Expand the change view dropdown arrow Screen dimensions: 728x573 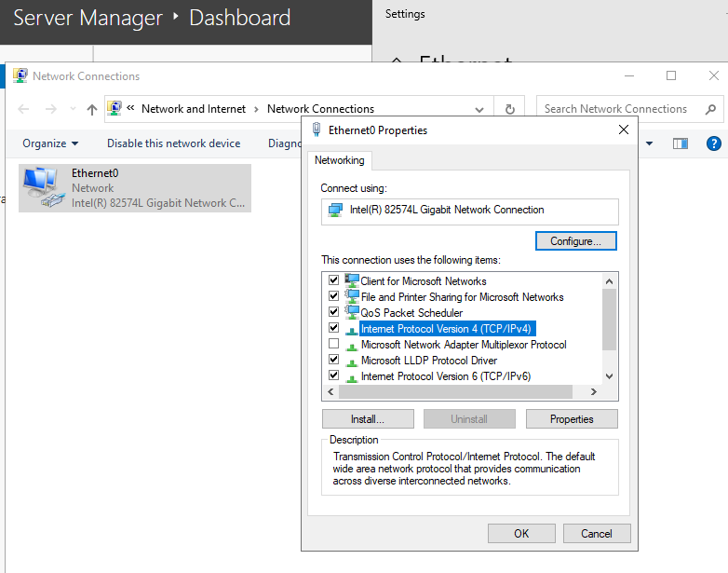pyautogui.click(x=650, y=143)
